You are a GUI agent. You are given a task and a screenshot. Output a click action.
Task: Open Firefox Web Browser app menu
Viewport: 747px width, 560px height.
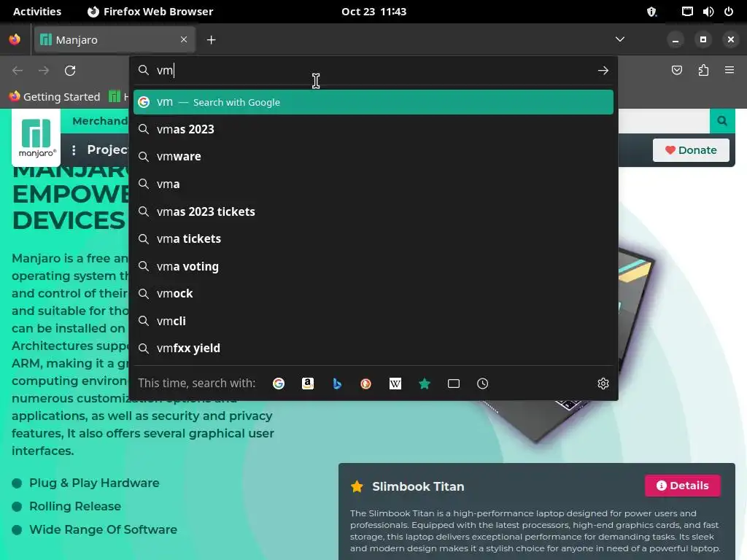tap(150, 12)
